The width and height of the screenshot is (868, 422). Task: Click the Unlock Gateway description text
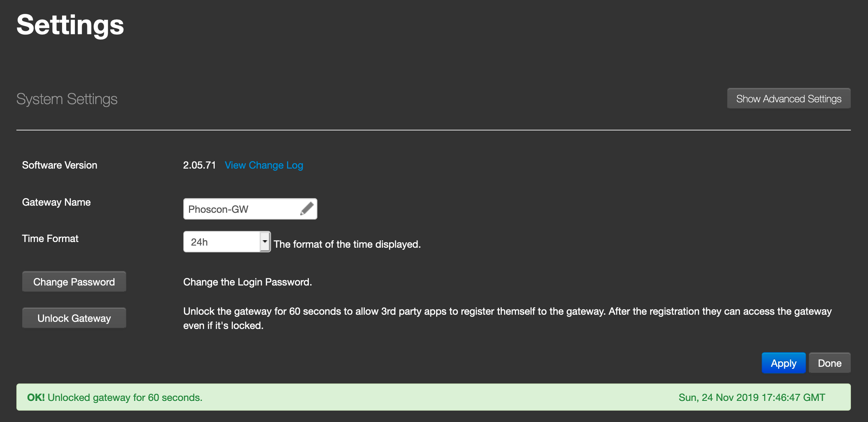(507, 318)
